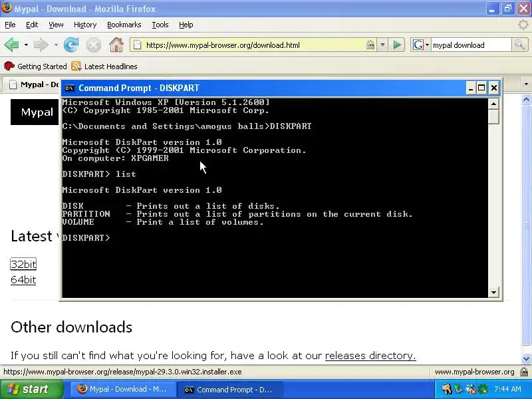Select the Mypal - Download tab
This screenshot has width=532, height=399.
click(33, 84)
